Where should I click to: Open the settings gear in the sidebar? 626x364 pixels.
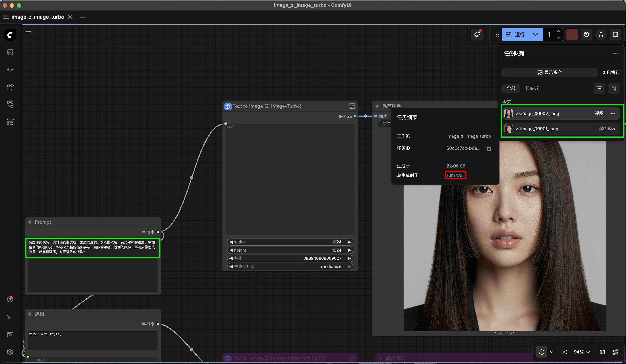click(10, 352)
